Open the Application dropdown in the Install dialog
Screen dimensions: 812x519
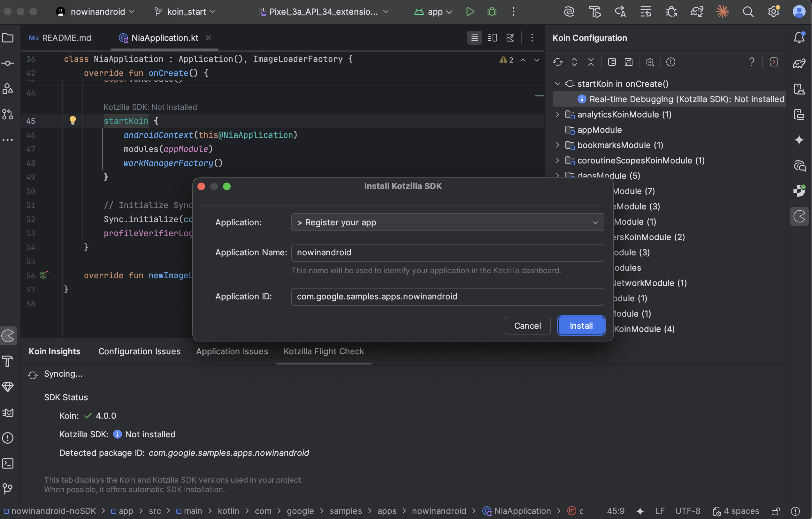click(x=447, y=222)
